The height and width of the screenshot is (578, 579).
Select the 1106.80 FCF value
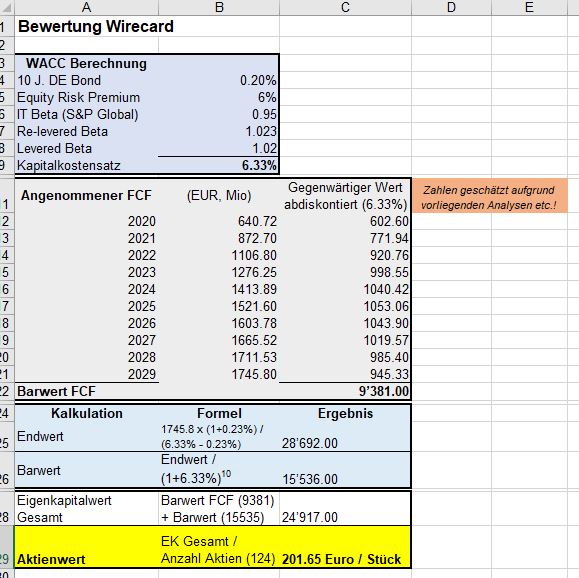pyautogui.click(x=219, y=256)
